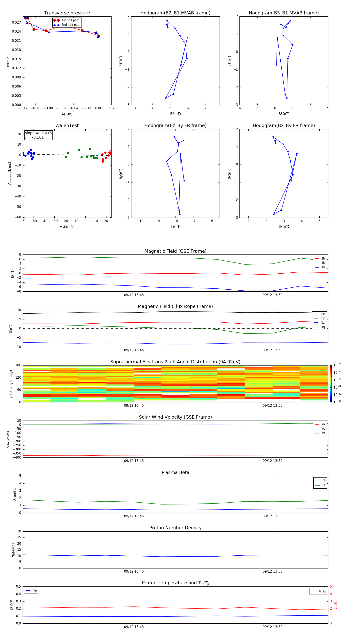This screenshot has width=351, height=644.
Task: Click the beta_p legend entry in Plasma Beta plot
Action: pyautogui.click(x=320, y=480)
